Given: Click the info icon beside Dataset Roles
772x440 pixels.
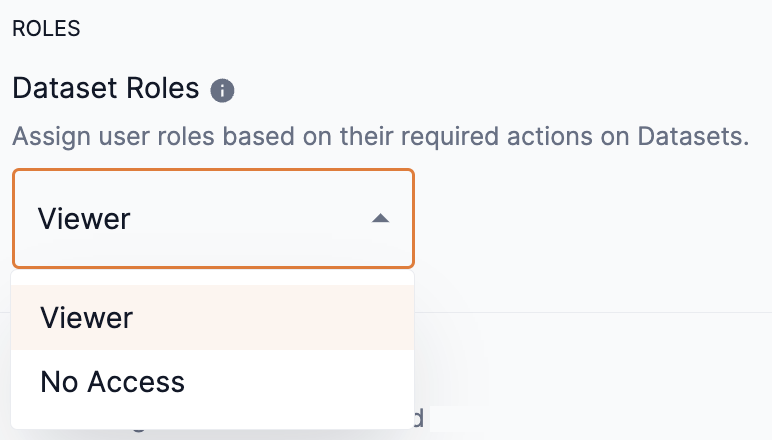Looking at the screenshot, I should click(x=223, y=91).
